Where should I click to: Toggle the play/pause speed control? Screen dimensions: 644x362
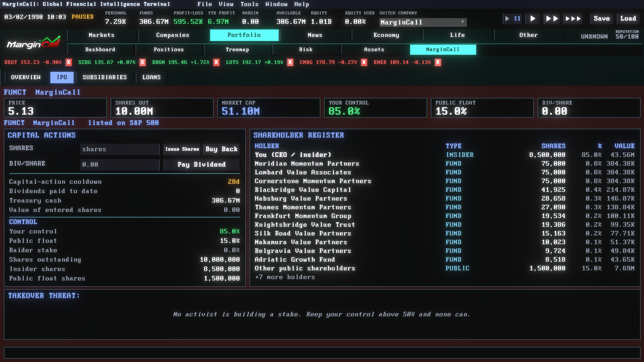pyautogui.click(x=513, y=18)
